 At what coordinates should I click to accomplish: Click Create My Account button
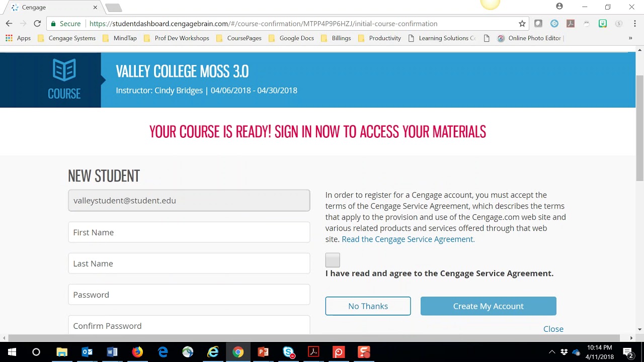(488, 306)
